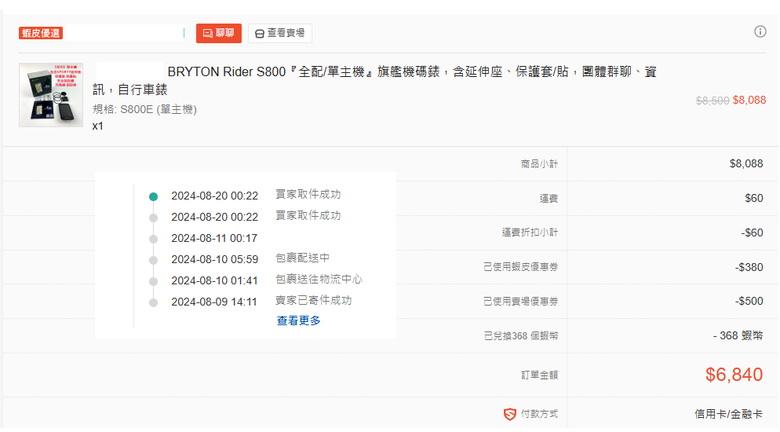This screenshot has height=432, width=780.
Task: Click the 蝦皮優選 badge
Action: coord(41,33)
